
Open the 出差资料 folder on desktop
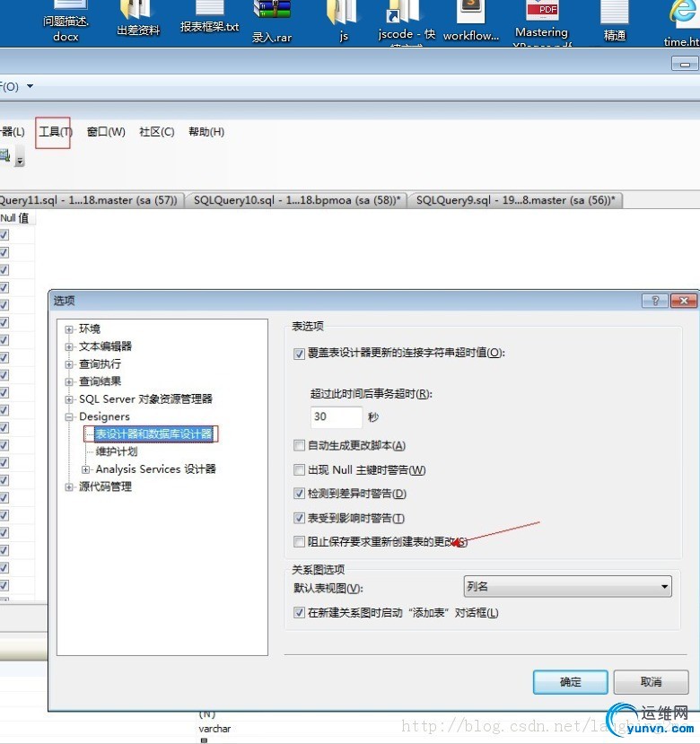coord(138,18)
